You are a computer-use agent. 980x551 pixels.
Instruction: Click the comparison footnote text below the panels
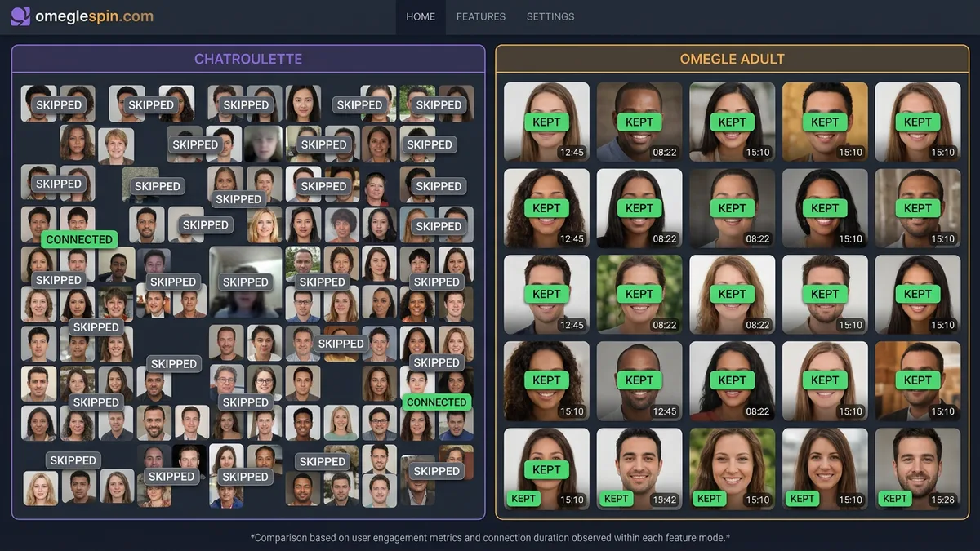(490, 537)
